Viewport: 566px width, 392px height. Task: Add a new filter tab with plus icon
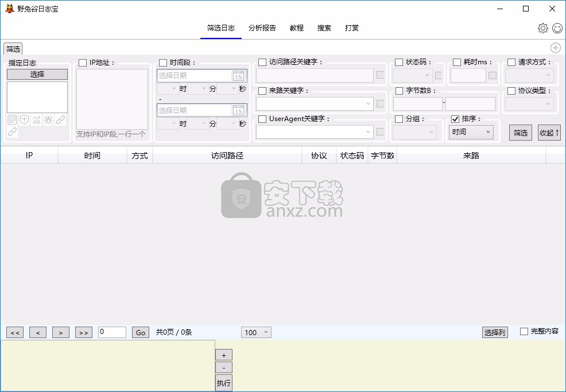[x=556, y=48]
